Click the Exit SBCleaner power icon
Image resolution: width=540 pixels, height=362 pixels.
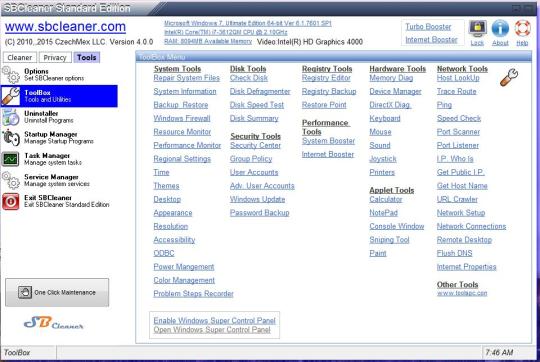click(11, 201)
